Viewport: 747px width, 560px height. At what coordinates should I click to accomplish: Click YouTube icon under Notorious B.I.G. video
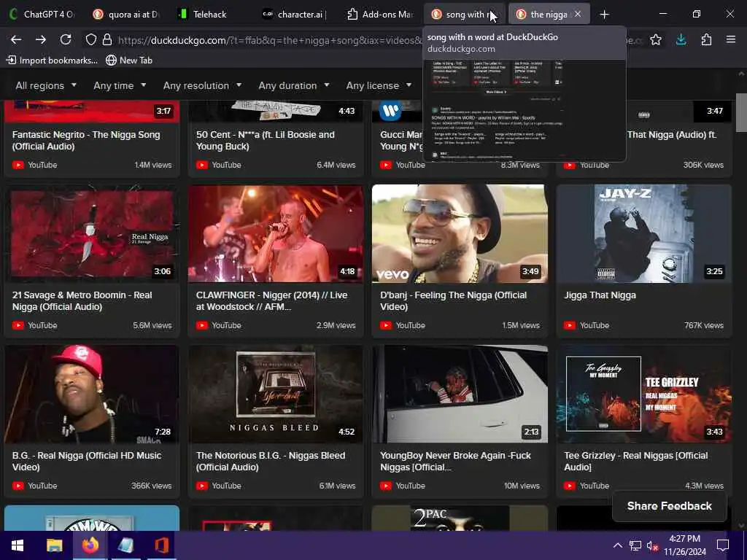click(x=202, y=486)
